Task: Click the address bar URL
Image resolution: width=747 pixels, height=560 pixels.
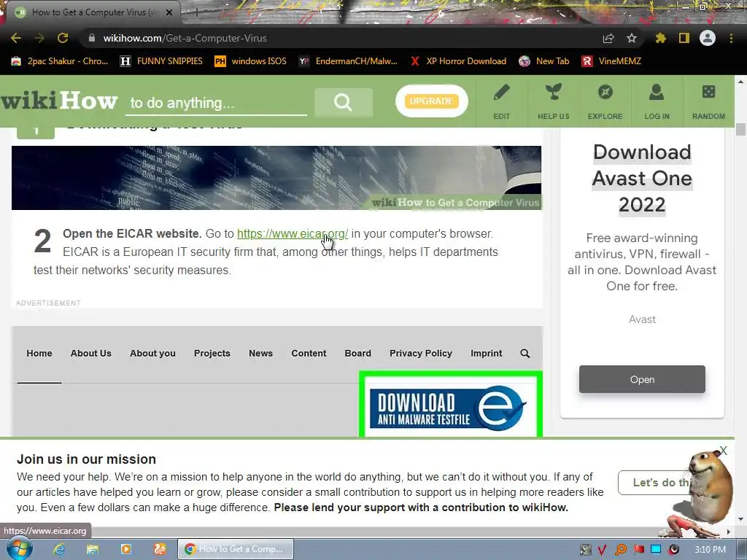Action: coord(185,38)
